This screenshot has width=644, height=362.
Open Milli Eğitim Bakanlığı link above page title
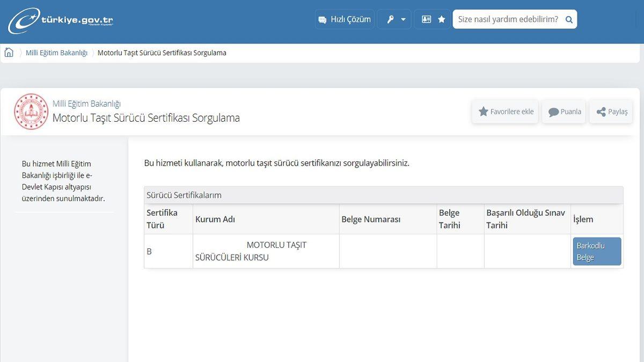pos(86,104)
